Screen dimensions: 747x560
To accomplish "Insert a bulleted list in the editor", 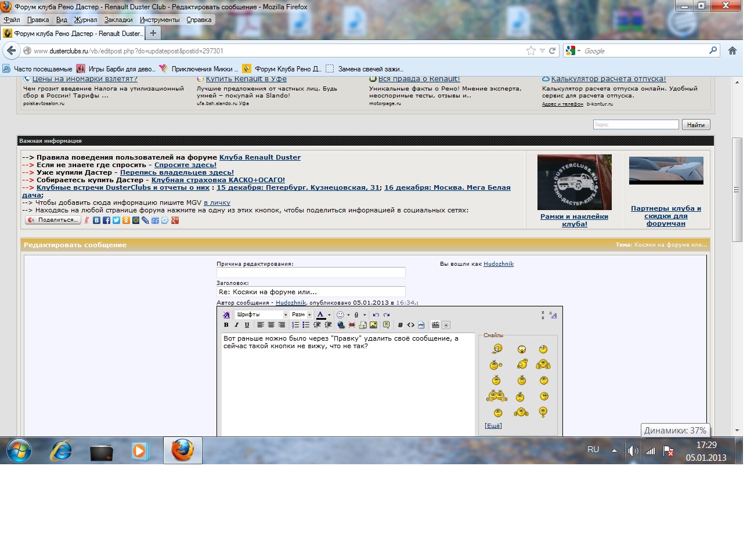I will [x=306, y=325].
